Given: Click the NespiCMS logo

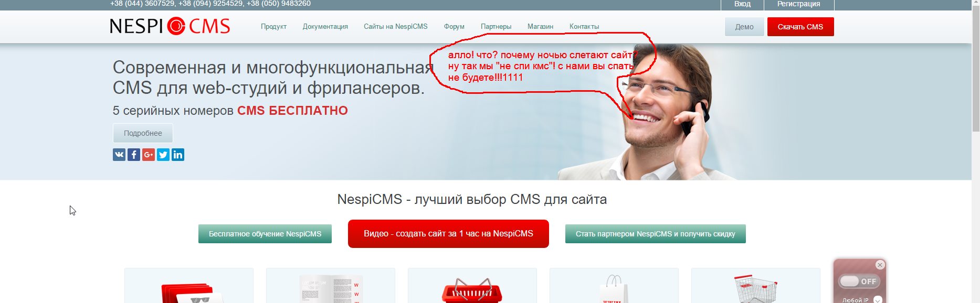Looking at the screenshot, I should pyautogui.click(x=170, y=26).
